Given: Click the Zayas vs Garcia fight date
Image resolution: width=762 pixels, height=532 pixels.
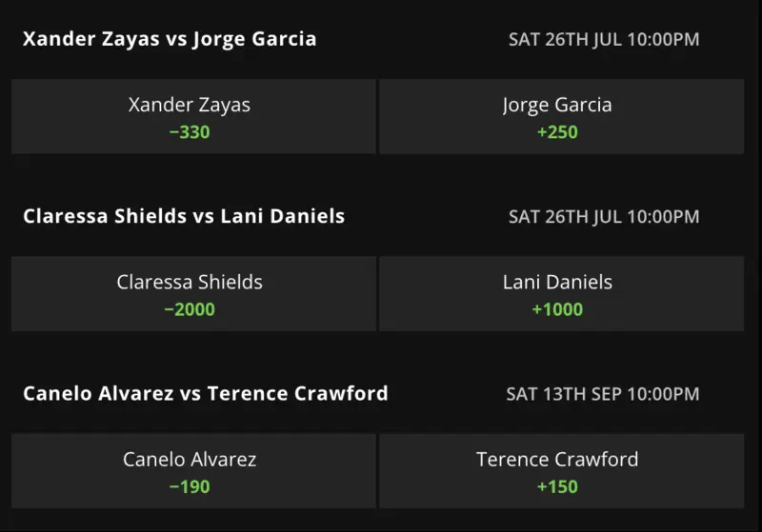Looking at the screenshot, I should [x=604, y=40].
